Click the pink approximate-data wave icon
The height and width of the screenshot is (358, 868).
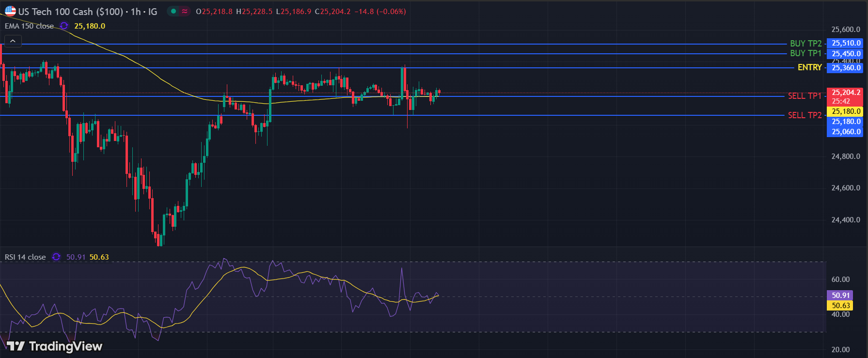[x=185, y=11]
